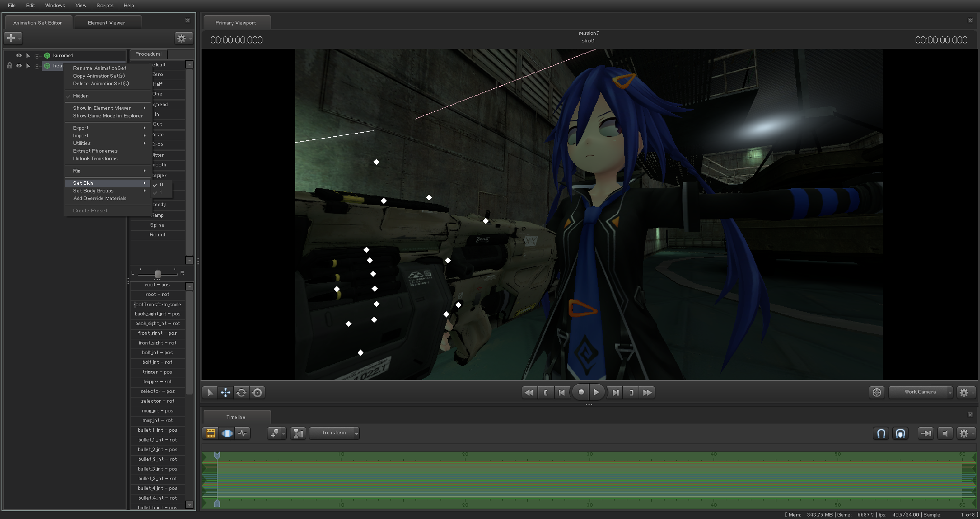980x519 pixels.
Task: Choose skin 1 in the Set Skin submenu
Action: (x=162, y=192)
